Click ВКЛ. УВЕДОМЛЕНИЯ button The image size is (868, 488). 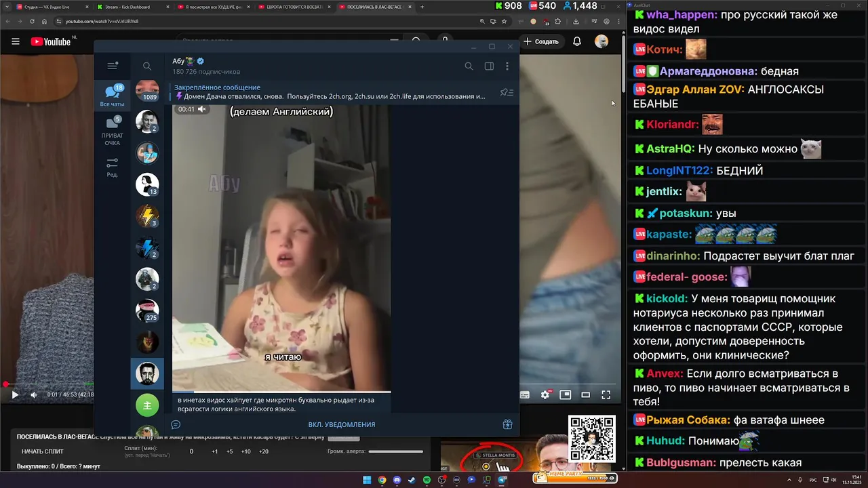tap(342, 424)
